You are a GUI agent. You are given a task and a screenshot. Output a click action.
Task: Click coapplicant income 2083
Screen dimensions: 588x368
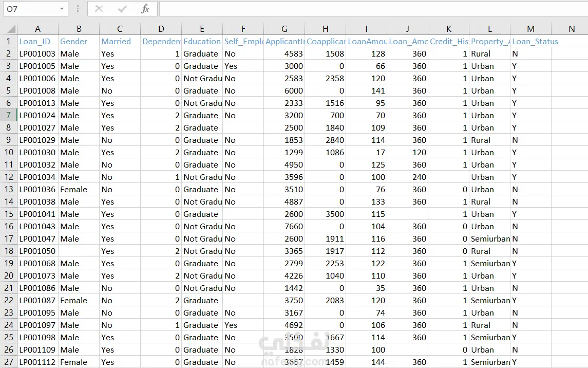(x=325, y=301)
